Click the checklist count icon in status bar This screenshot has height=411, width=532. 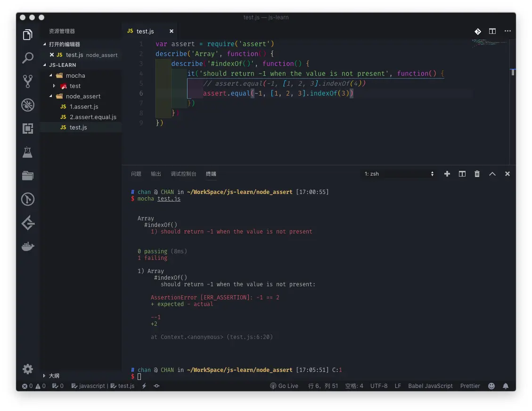point(57,386)
